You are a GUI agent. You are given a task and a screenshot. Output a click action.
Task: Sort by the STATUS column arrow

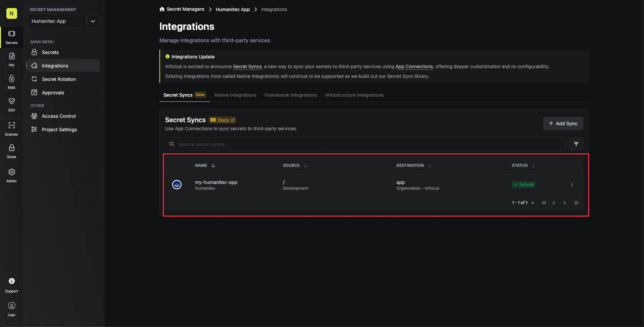[533, 166]
